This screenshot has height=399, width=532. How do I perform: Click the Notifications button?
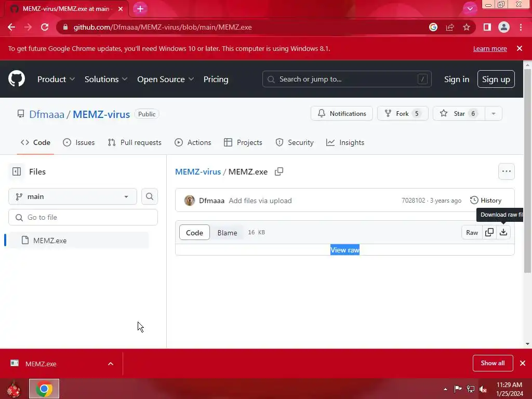coord(342,114)
